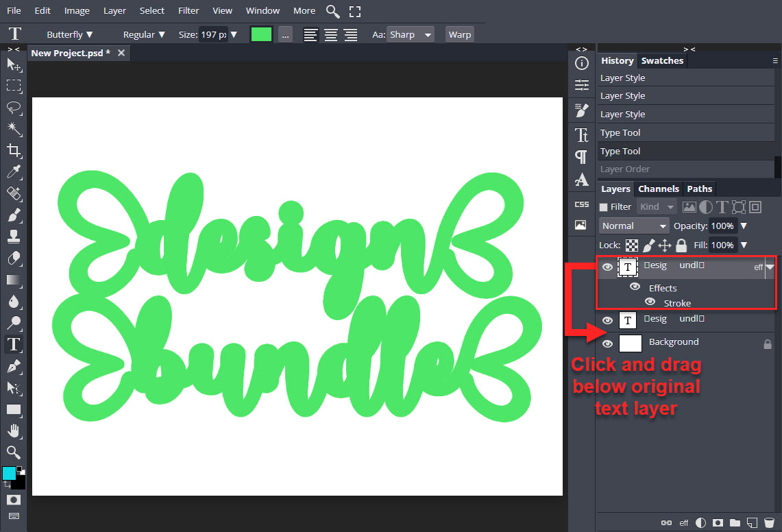This screenshot has height=532, width=782.
Task: Select the Brush tool
Action: click(14, 215)
